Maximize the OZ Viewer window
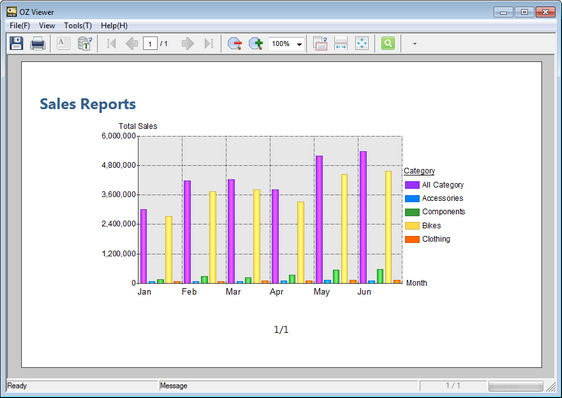This screenshot has height=398, width=562. click(x=524, y=12)
